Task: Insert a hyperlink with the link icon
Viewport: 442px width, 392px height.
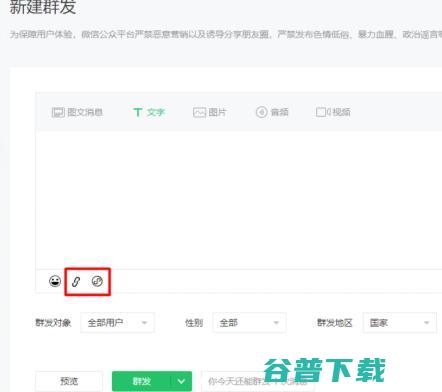Action: pos(76,282)
